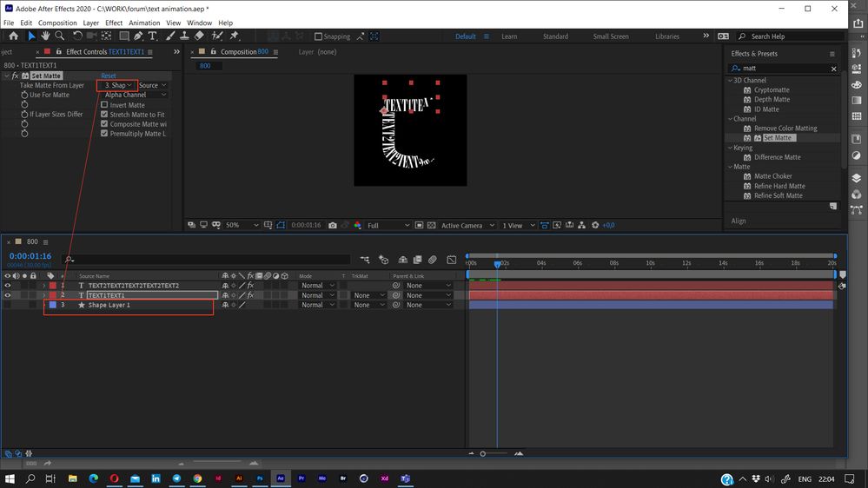Select the Zoom tool magnifier
The image size is (868, 488).
(x=60, y=36)
